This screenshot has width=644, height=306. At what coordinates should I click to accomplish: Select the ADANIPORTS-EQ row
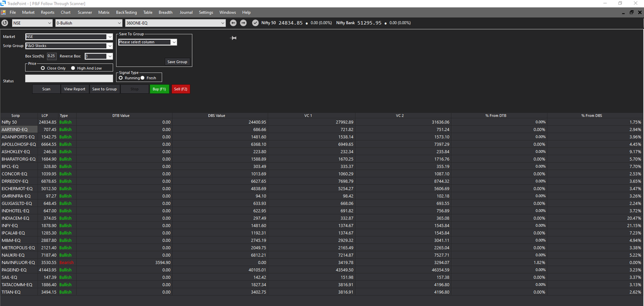click(321, 137)
